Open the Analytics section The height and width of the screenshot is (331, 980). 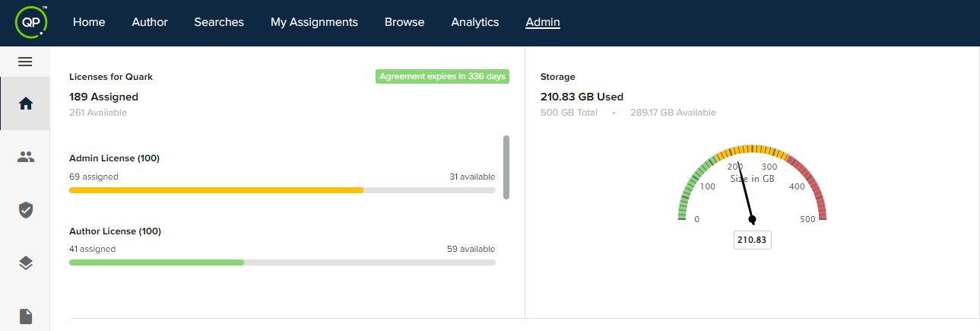[x=475, y=22]
